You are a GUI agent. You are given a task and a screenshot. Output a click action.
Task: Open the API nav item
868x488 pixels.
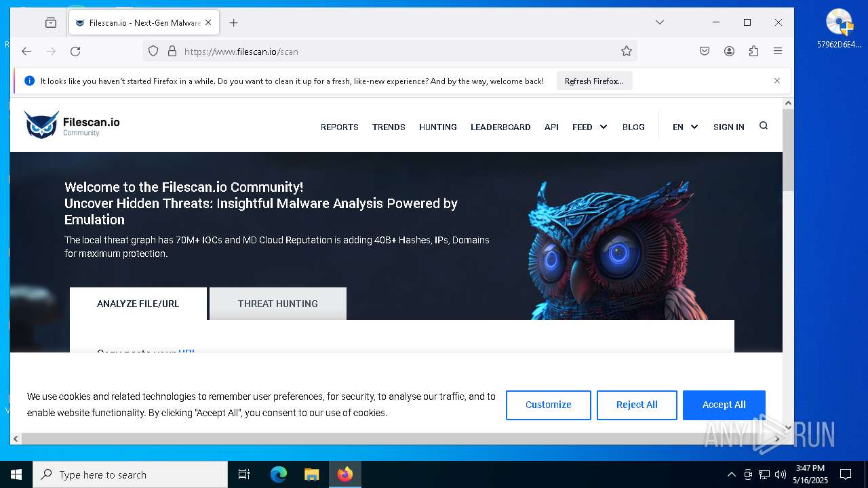coord(551,127)
